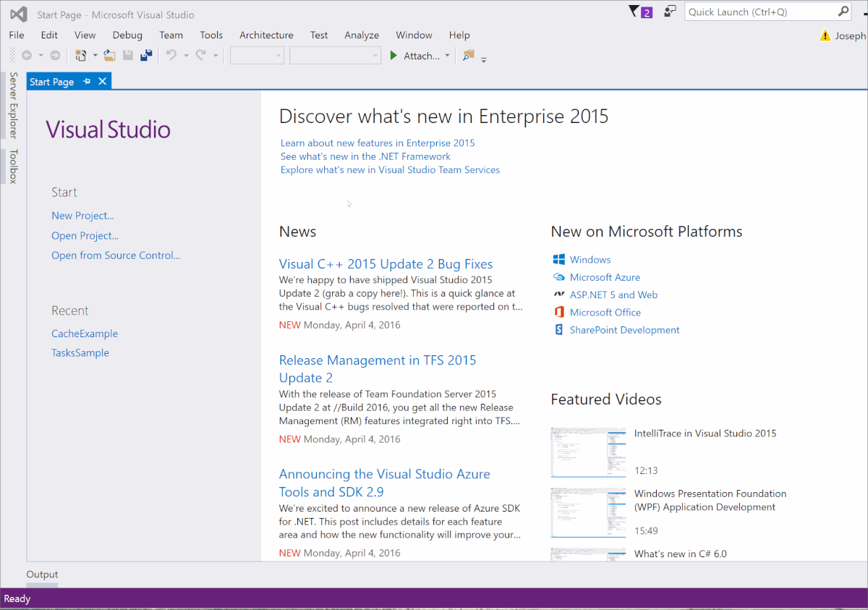Click Learn about new features in Enterprise 2015
The image size is (868, 610).
tap(378, 143)
